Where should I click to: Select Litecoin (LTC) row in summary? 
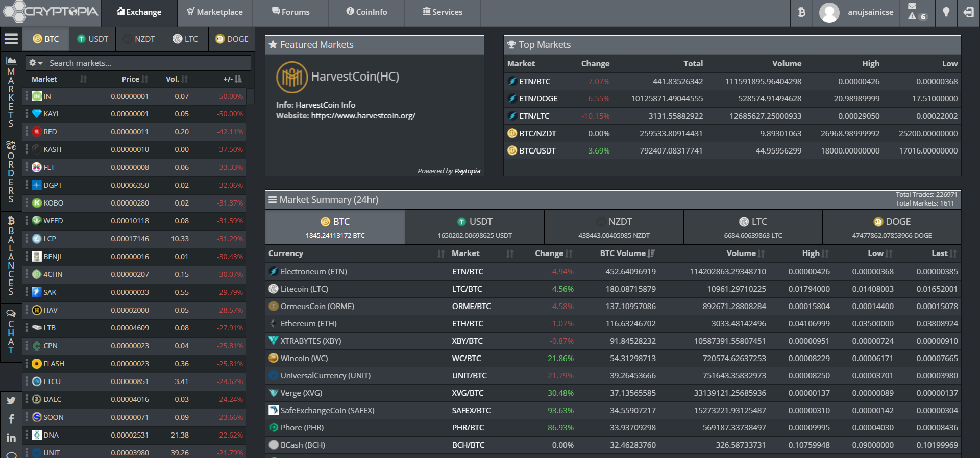click(x=613, y=289)
